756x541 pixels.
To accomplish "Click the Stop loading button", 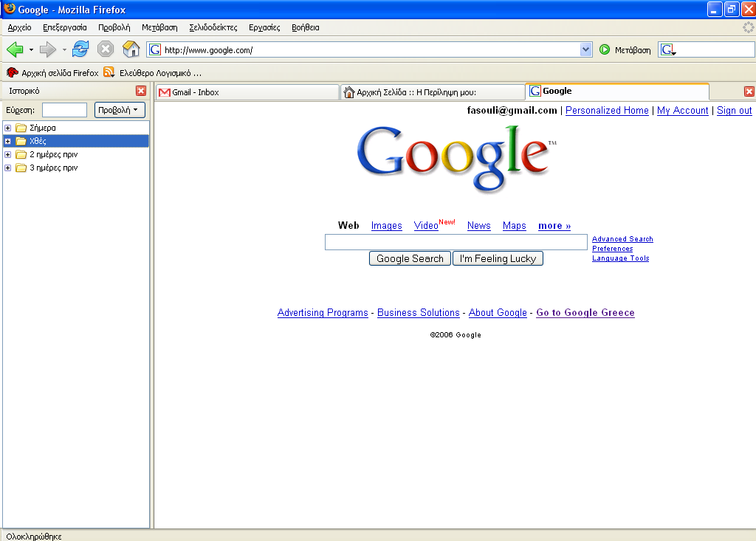I will [105, 49].
